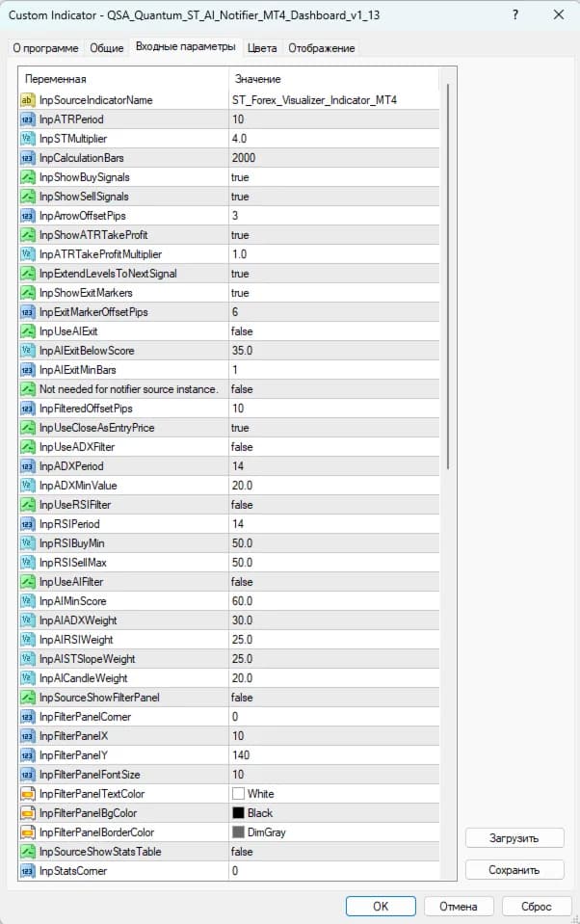Click the double icon beside InpSTMultiplier
Screen dimensions: 580x924
(x=27, y=139)
